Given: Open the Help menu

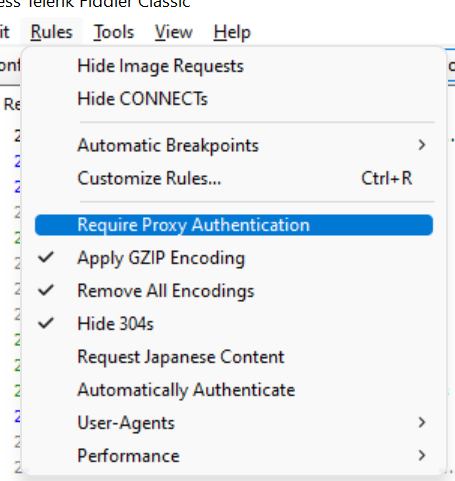Looking at the screenshot, I should tap(232, 32).
